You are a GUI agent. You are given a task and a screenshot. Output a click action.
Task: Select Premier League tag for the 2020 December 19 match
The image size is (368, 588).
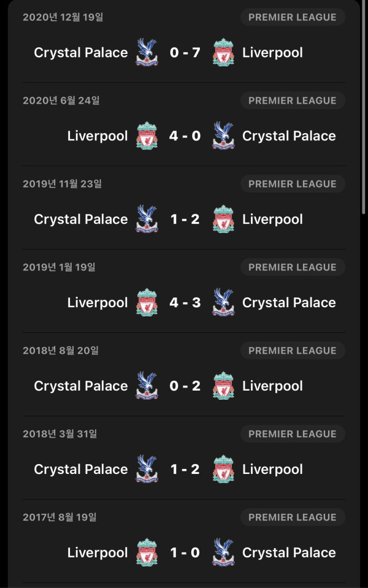coord(293,17)
